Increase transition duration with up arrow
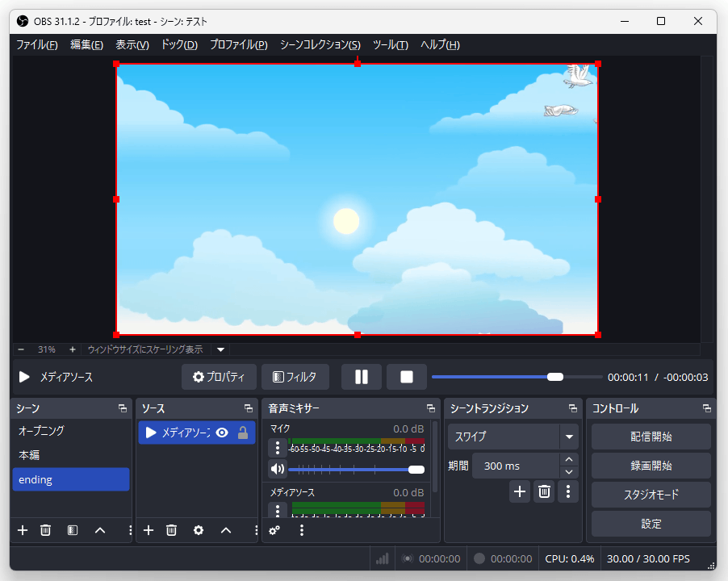 coord(570,459)
